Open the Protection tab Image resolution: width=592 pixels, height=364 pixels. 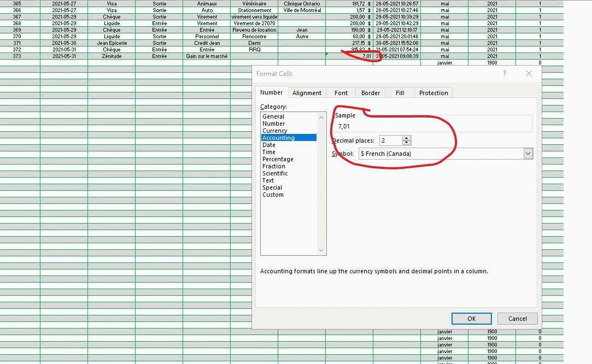433,93
